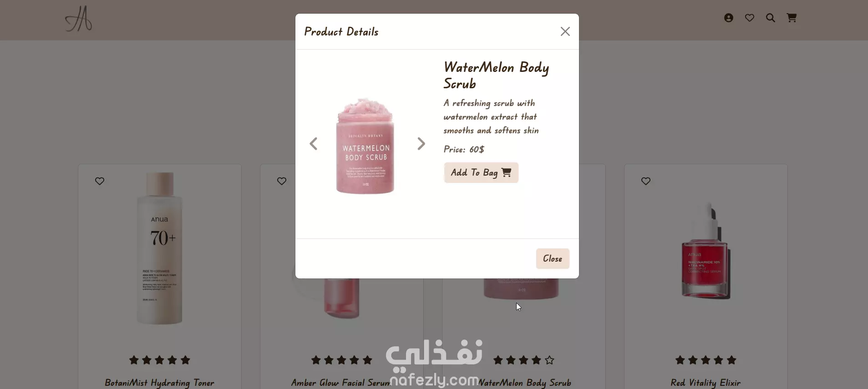Open the wishlist heart in header
868x389 pixels.
(x=750, y=18)
